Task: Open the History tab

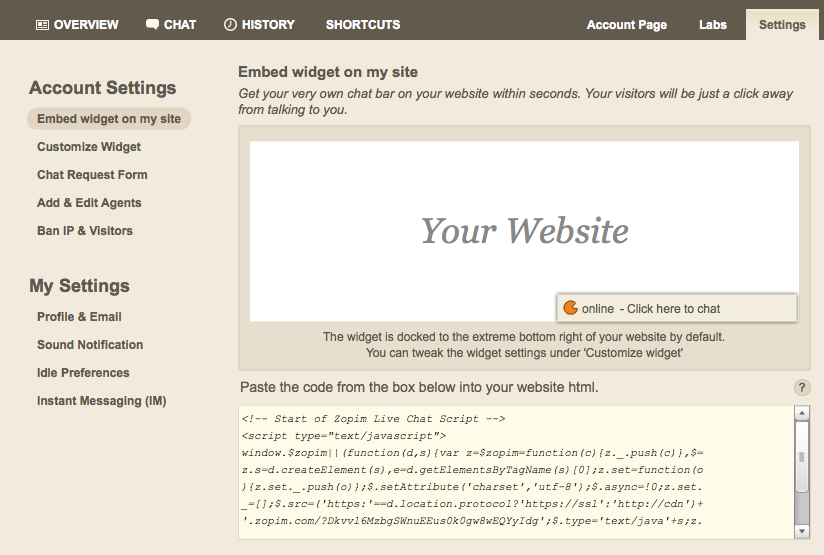Action: pyautogui.click(x=259, y=24)
